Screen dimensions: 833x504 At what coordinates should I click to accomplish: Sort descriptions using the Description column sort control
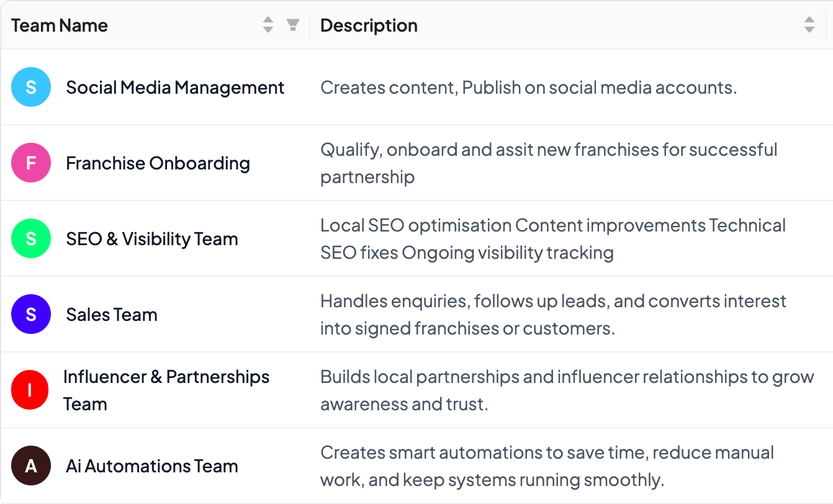coord(809,24)
